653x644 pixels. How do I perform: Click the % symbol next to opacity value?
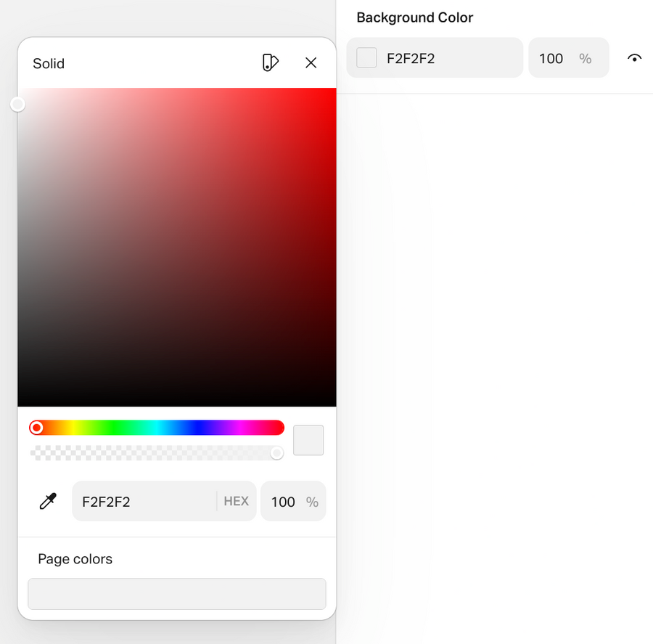click(312, 502)
